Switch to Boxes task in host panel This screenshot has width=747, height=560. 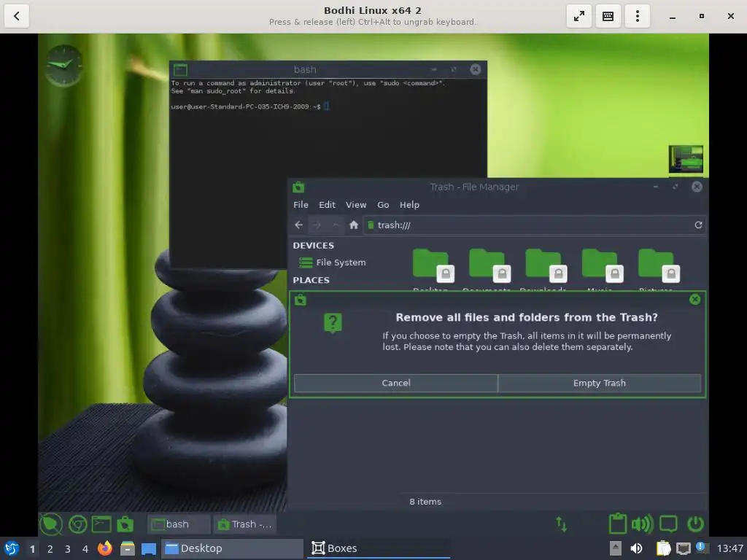coord(379,548)
